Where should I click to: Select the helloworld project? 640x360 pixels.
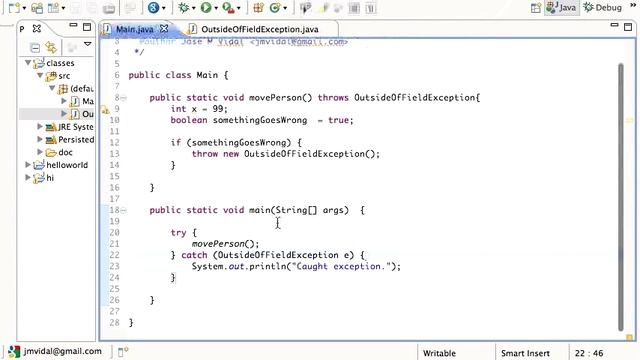(61, 164)
